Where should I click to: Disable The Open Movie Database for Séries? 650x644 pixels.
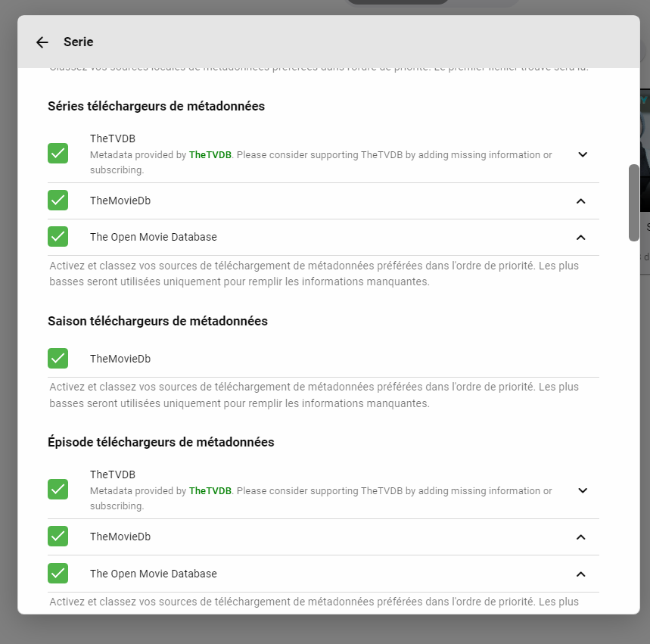[x=58, y=237]
